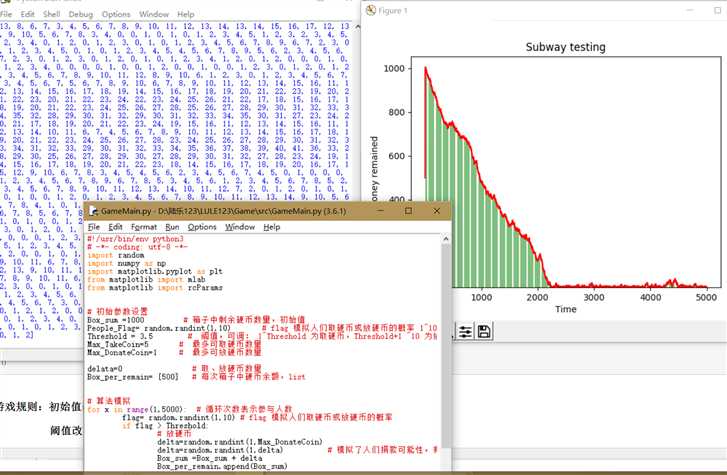Click the shebang '#!/usr/bin/env python3' line
This screenshot has width=727, height=475.
(x=135, y=239)
